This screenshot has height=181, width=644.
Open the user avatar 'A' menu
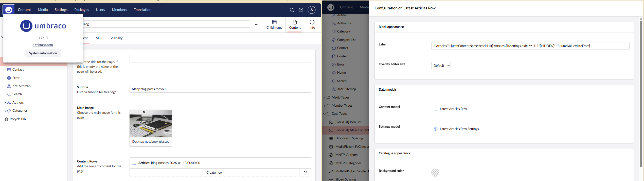pos(312,10)
